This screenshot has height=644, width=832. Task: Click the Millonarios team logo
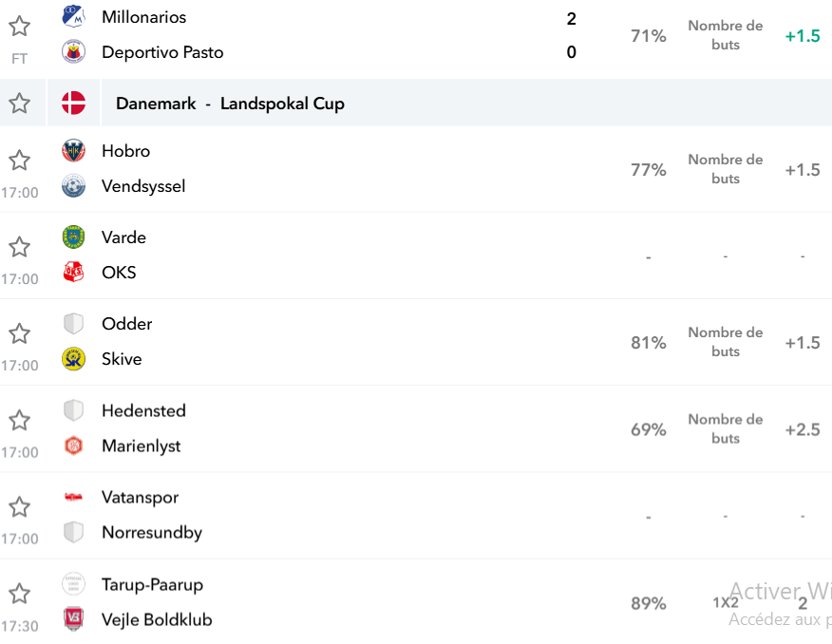coord(73,16)
